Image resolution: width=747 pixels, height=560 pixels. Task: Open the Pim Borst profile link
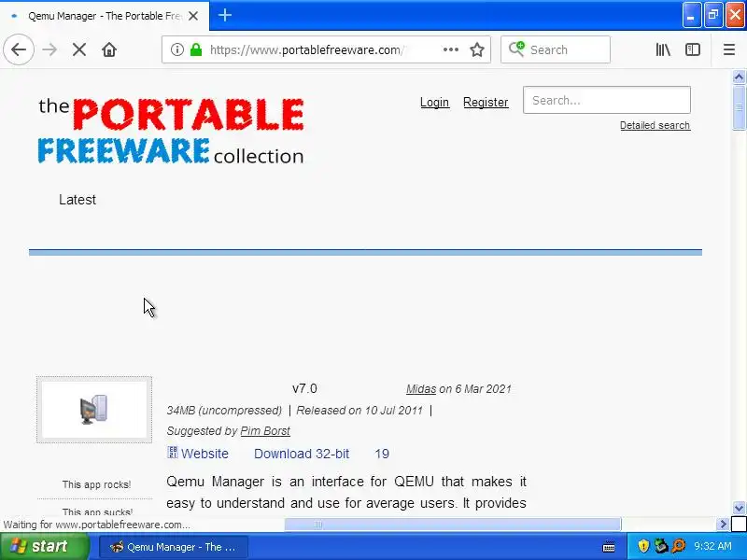pyautogui.click(x=265, y=431)
